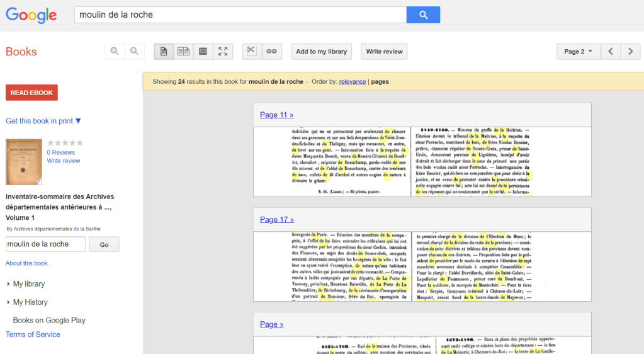Zoom in on the book page
Image resolution: width=644 pixels, height=354 pixels.
click(x=115, y=52)
